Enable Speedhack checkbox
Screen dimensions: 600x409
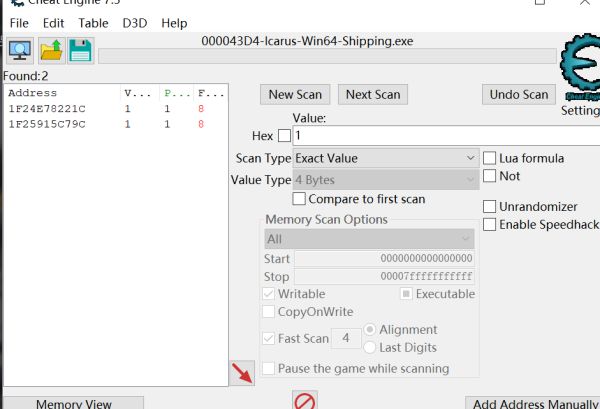coord(490,224)
